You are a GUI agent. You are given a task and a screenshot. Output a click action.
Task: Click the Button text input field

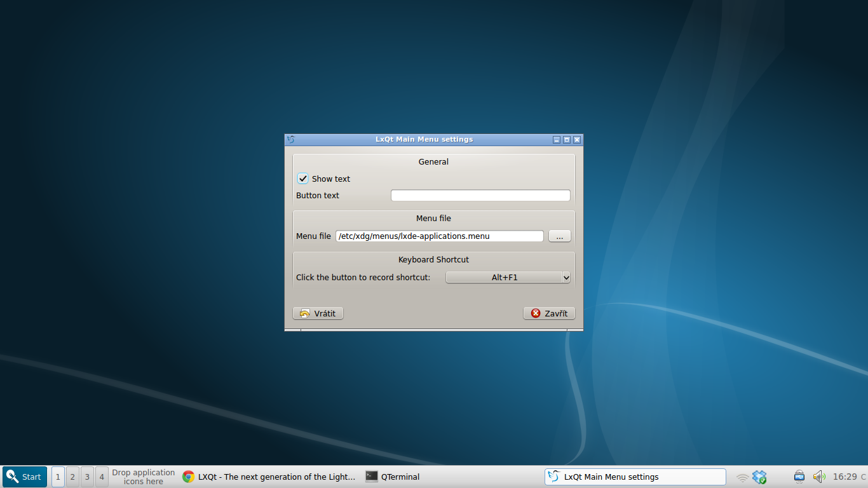pyautogui.click(x=480, y=195)
